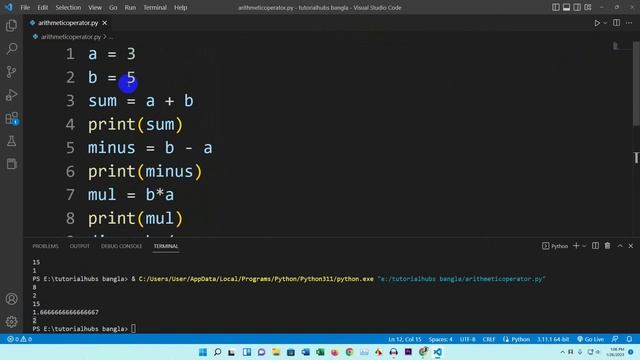Image resolution: width=640 pixels, height=360 pixels.
Task: Open editor More Actions ellipsis
Action: (x=629, y=23)
